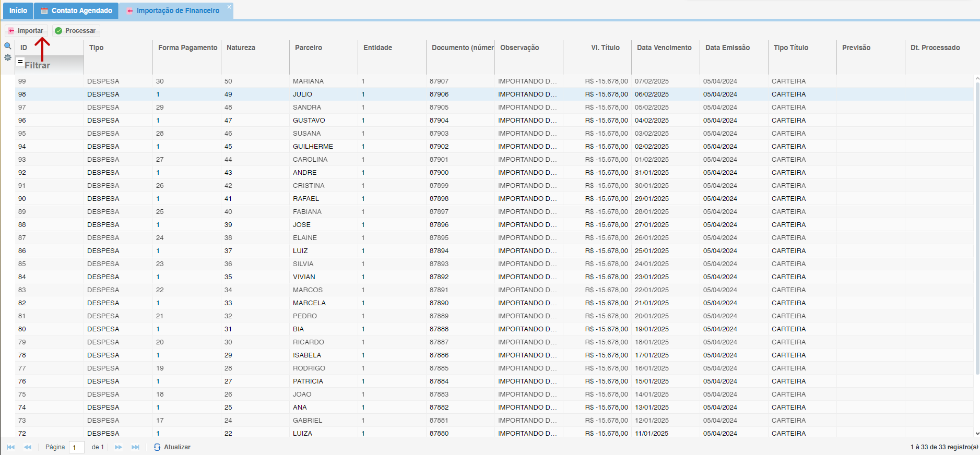Click partner name RICARDO
This screenshot has width=980, height=455.
(x=309, y=342)
